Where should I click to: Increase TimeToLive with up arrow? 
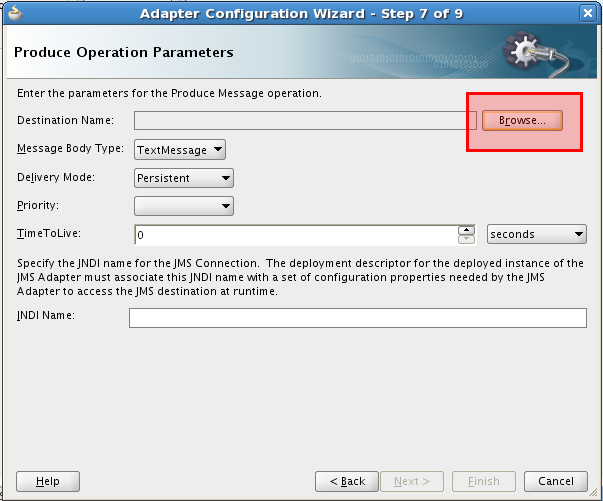coord(466,230)
